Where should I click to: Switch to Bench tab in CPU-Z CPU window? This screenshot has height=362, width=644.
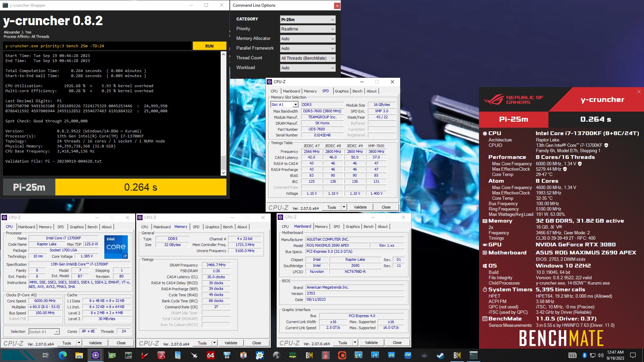[92, 227]
